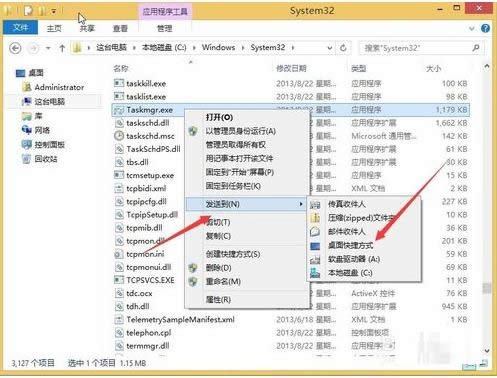Click the 应用程序工具 contextual tab header
This screenshot has width=497, height=378.
coord(165,12)
